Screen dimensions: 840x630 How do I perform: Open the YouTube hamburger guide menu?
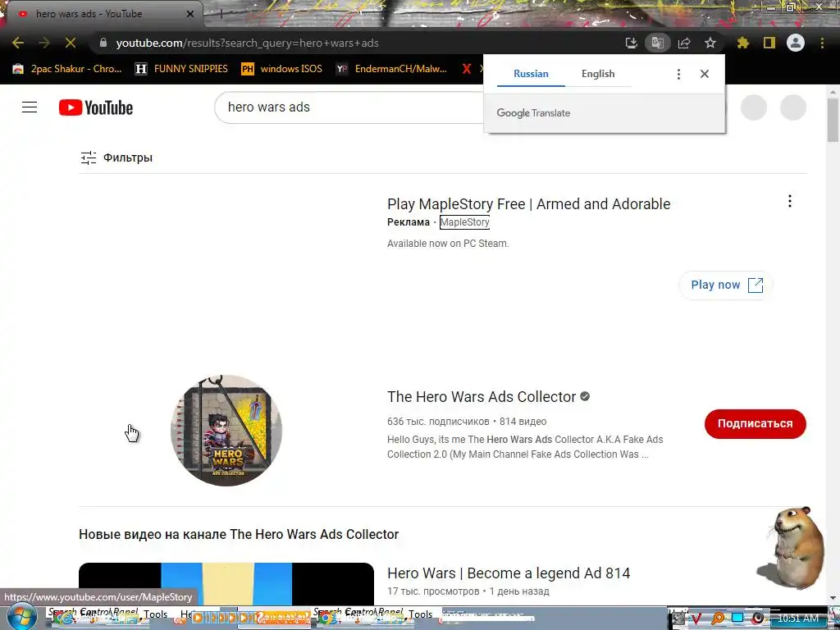pyautogui.click(x=30, y=107)
